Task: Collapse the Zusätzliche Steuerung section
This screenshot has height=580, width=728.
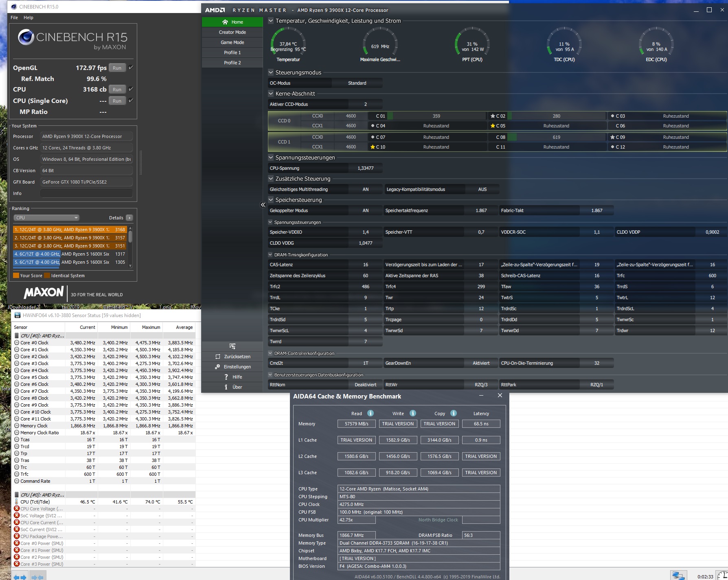Action: (271, 179)
